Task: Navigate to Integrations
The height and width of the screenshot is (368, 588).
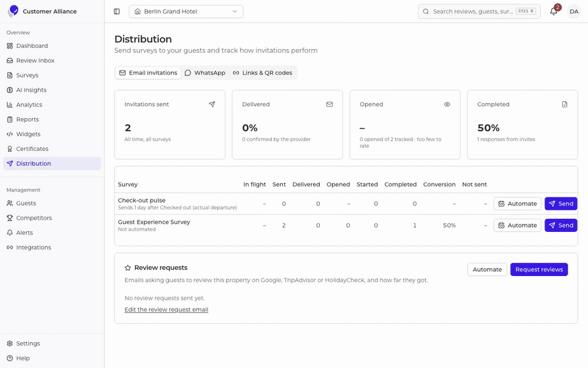Action: pos(51,247)
